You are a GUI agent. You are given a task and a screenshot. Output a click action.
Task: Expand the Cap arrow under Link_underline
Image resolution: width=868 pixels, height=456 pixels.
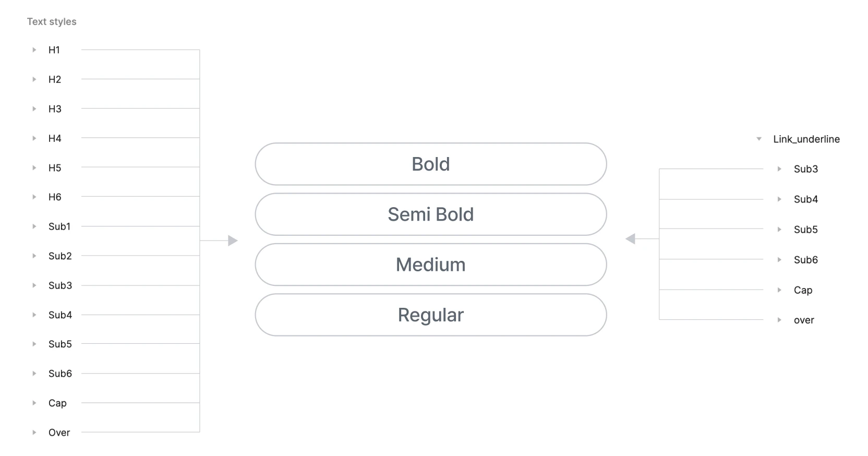coord(779,290)
